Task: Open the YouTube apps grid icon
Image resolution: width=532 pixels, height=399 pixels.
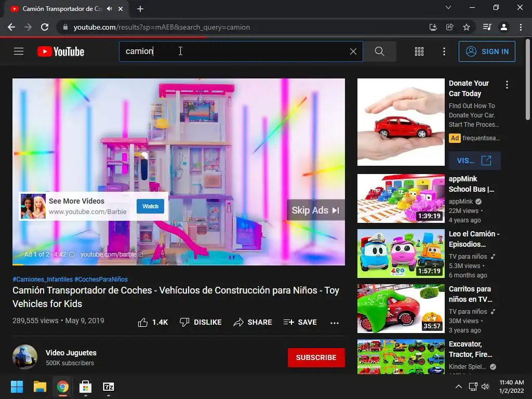Action: coord(419,51)
